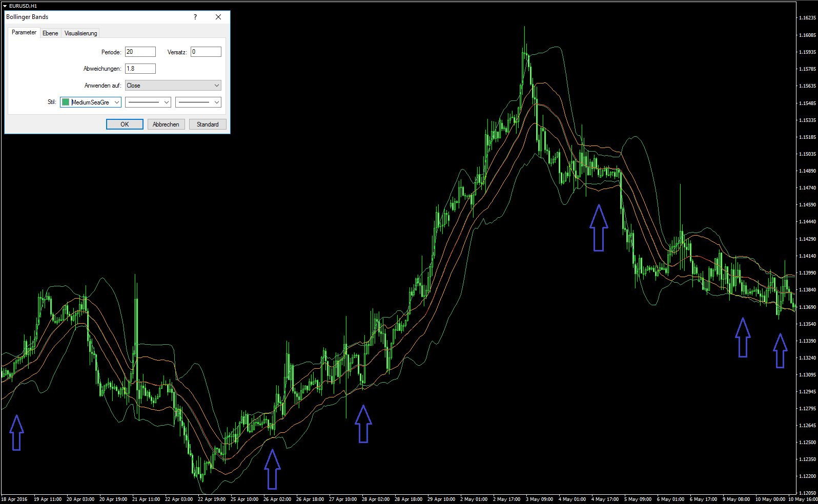Image resolution: width=818 pixels, height=504 pixels.
Task: Click the Bollinger Bands dialog title
Action: [x=27, y=17]
